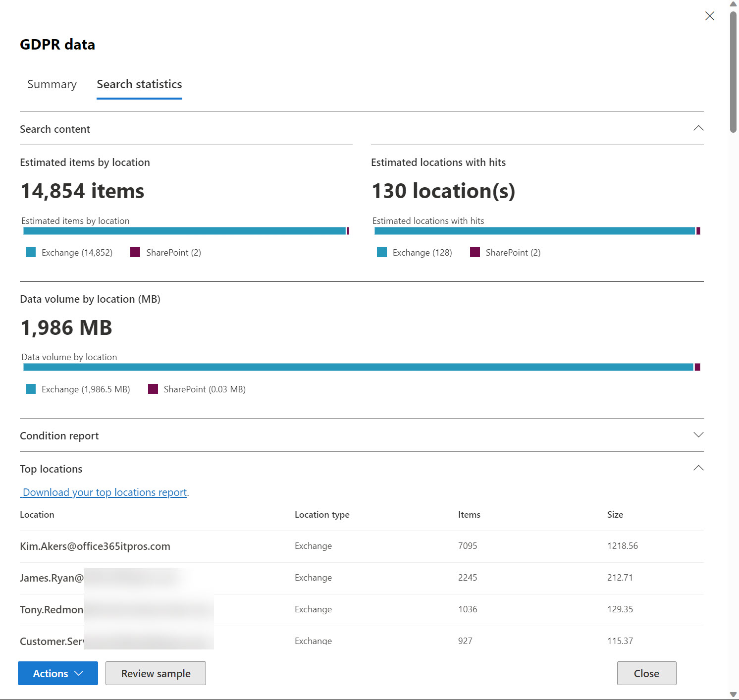Image resolution: width=739 pixels, height=700 pixels.
Task: Click Exchange (1,986.5 MB) legend swatch
Action: (31, 389)
